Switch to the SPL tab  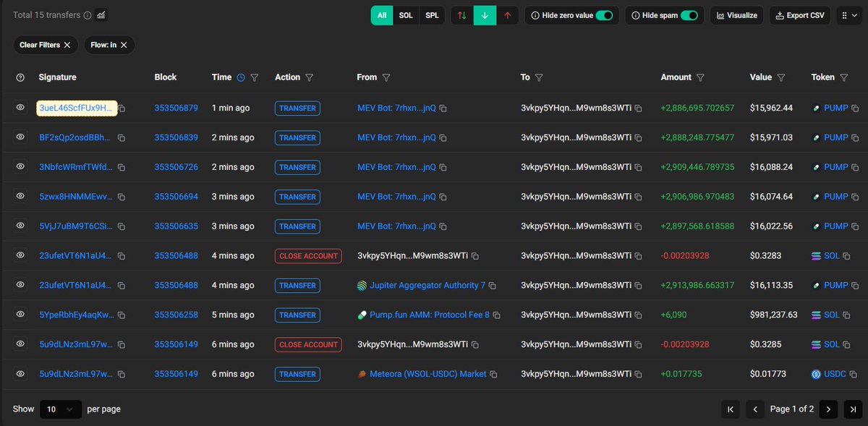(x=432, y=15)
